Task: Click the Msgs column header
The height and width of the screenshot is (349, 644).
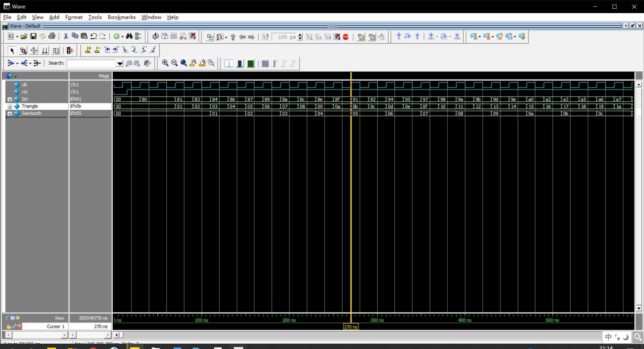Action: (x=90, y=76)
